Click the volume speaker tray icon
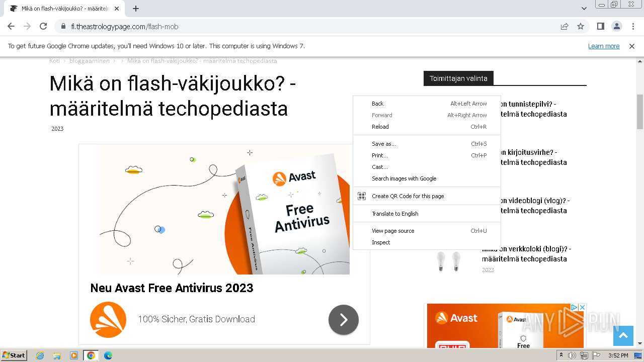 [x=572, y=355]
